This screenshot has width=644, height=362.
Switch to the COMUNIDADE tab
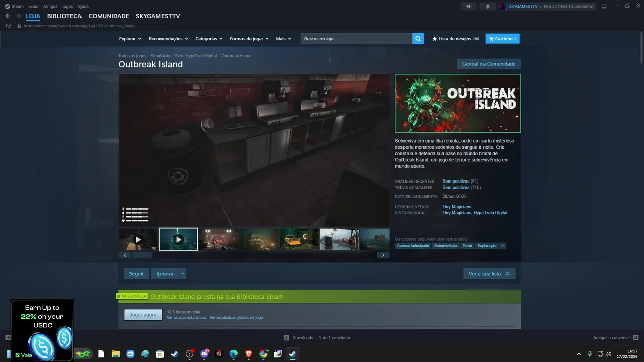(x=109, y=16)
